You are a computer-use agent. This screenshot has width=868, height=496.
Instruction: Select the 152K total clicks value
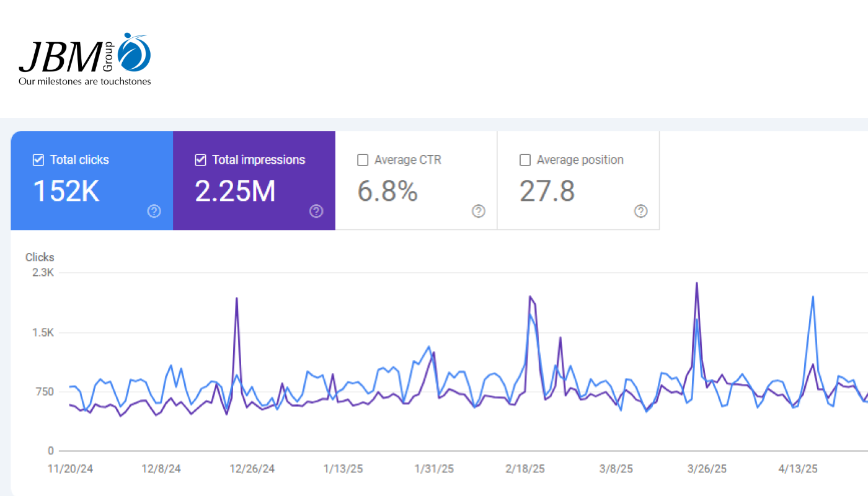[x=66, y=192]
